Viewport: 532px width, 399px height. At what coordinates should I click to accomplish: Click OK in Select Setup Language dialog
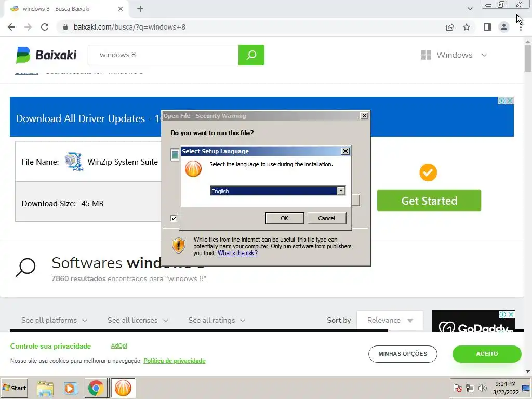[x=284, y=218]
